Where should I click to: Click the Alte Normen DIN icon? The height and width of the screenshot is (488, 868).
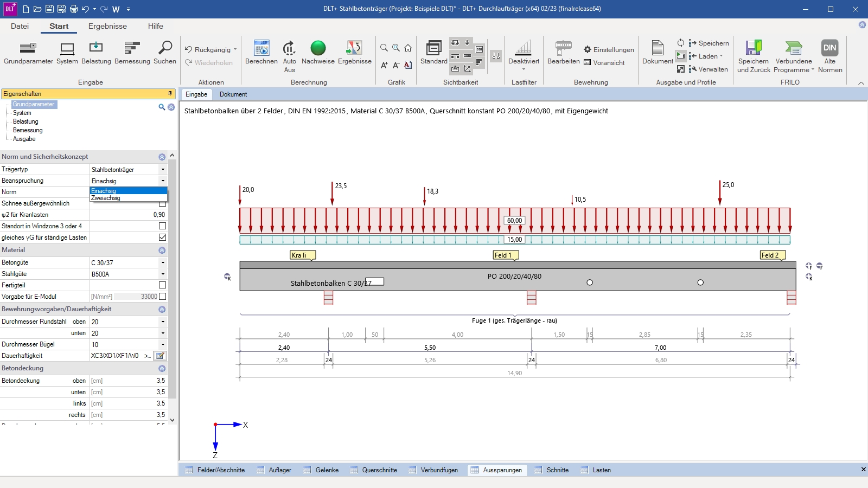(x=829, y=48)
